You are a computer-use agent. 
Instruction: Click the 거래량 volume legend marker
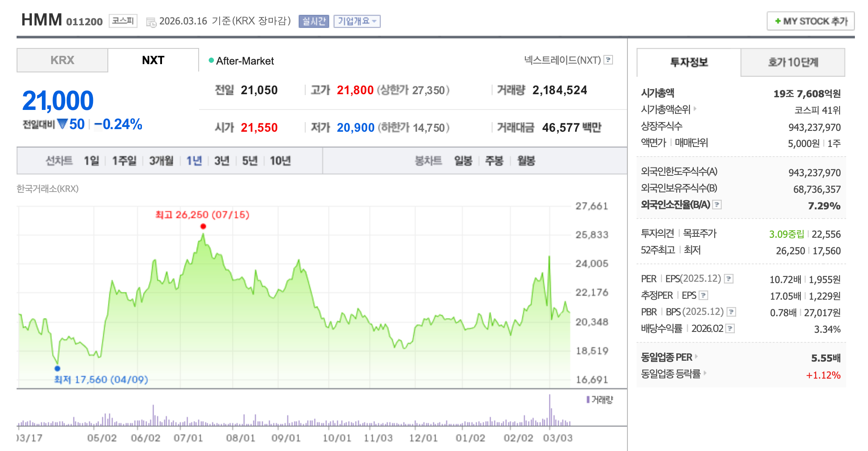coord(588,400)
